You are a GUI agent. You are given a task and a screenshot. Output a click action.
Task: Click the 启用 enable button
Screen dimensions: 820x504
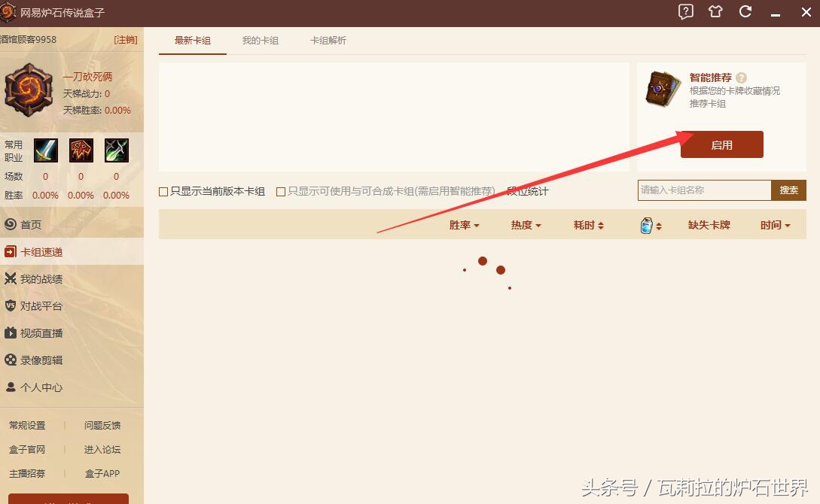click(721, 144)
